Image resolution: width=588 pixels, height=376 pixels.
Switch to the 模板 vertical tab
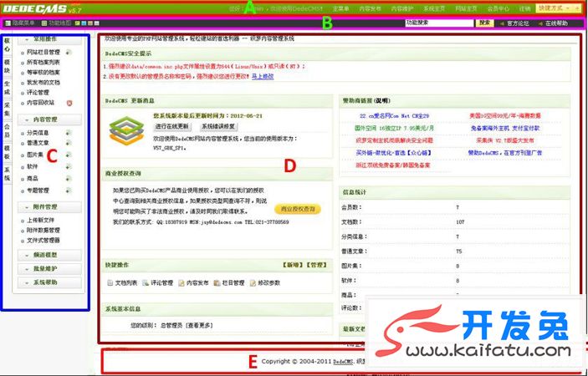click(x=8, y=152)
